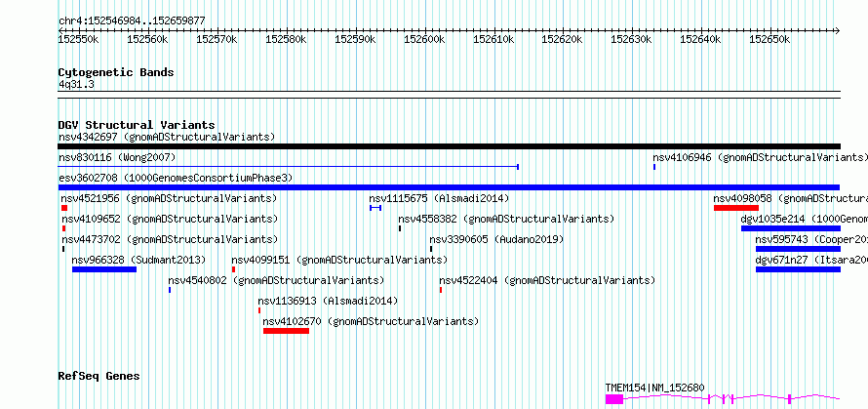Select the nsv4522404 variant label

pyautogui.click(x=547, y=280)
